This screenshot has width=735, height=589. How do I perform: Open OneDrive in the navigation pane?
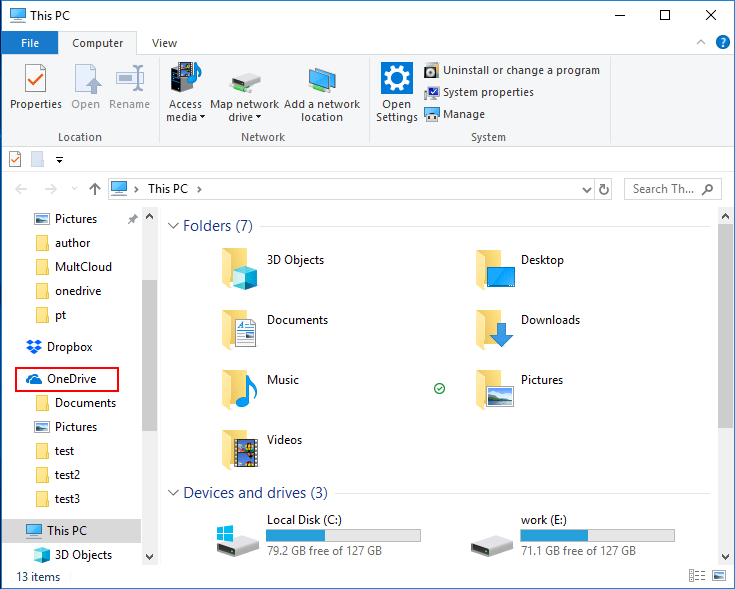click(67, 379)
